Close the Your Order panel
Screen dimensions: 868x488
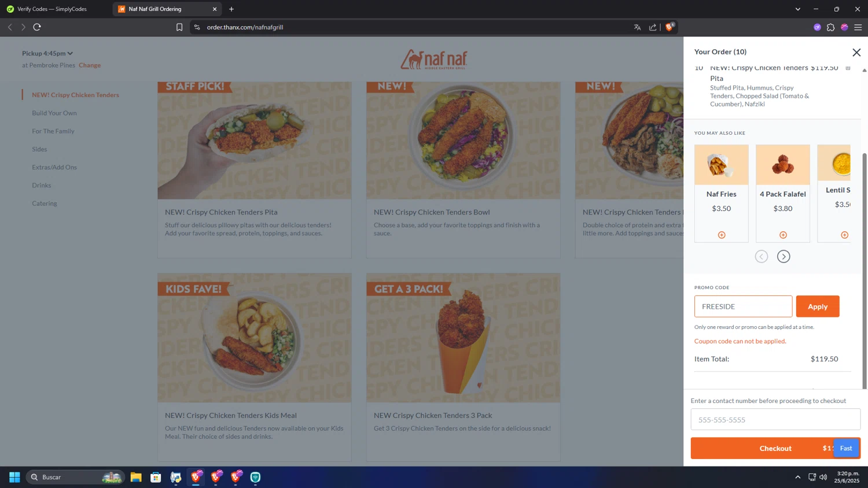coord(856,52)
